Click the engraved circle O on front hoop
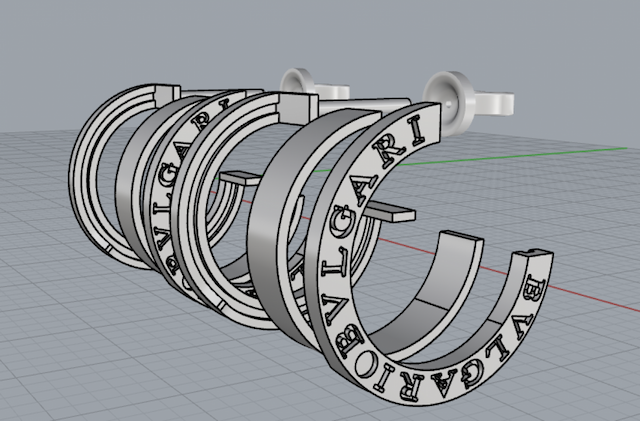This screenshot has height=421, width=640. 366,362
